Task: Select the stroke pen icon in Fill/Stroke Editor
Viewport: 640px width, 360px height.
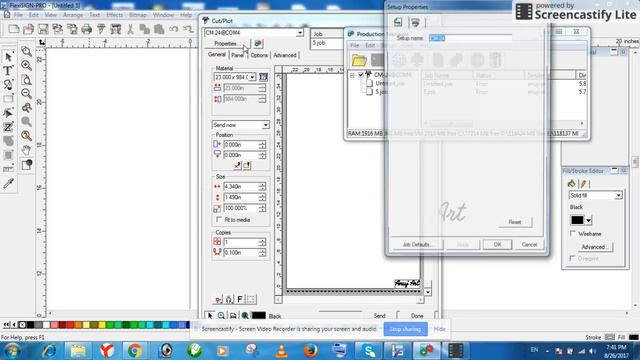Action: click(584, 184)
